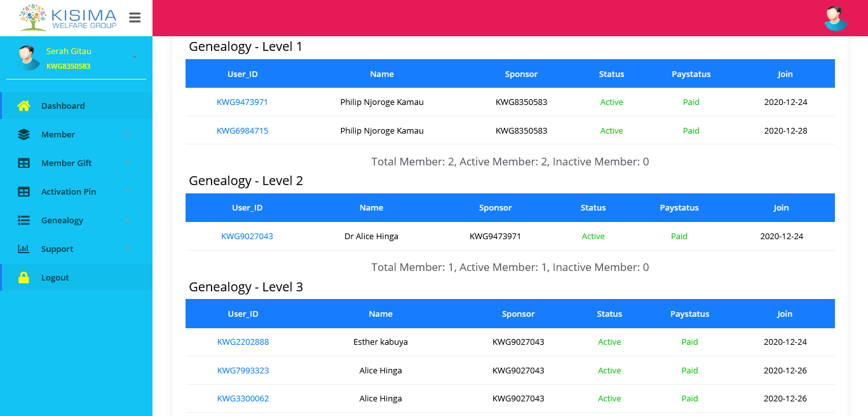Open the Member menu item
This screenshot has width=868, height=416.
(76, 134)
